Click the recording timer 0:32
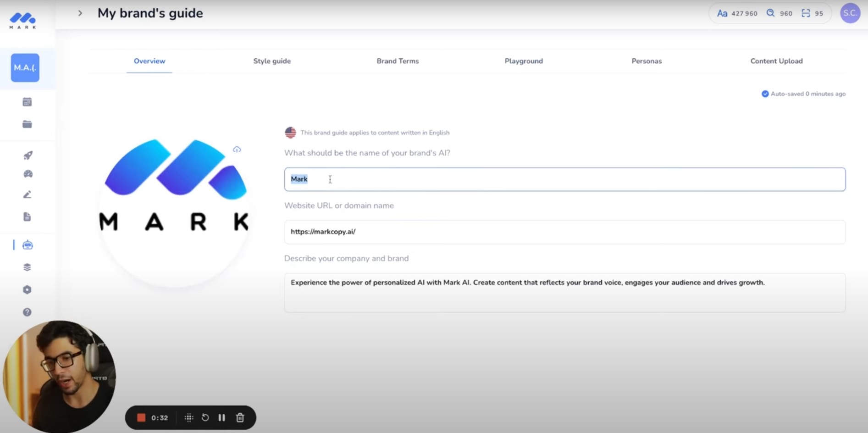This screenshot has height=433, width=868. tap(160, 418)
